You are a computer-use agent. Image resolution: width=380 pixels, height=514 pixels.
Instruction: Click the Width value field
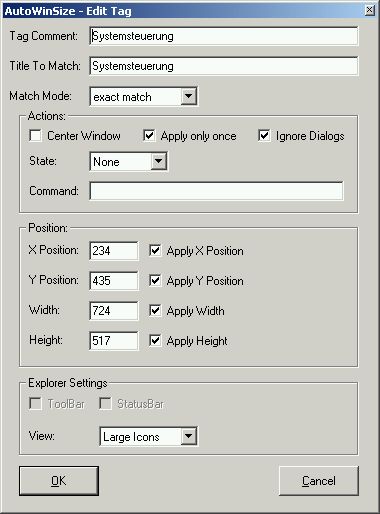[114, 311]
